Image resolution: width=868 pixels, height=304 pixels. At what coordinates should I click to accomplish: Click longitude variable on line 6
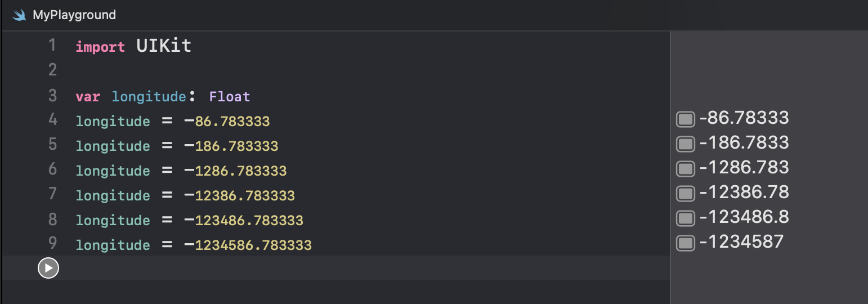coord(113,171)
